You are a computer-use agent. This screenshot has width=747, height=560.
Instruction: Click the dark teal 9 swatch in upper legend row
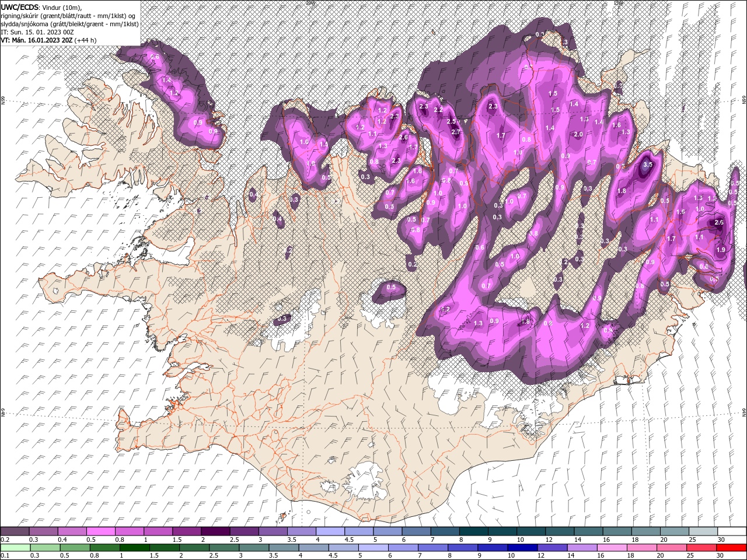[x=502, y=531]
